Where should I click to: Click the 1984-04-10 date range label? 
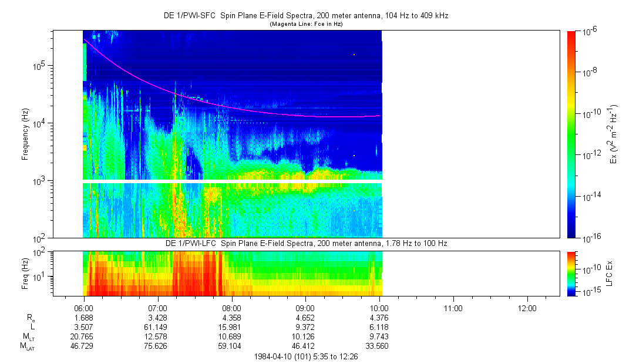306,357
